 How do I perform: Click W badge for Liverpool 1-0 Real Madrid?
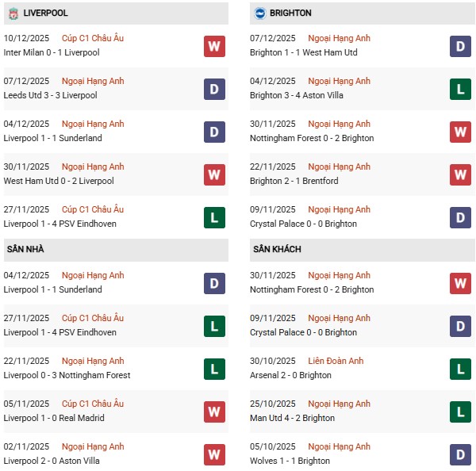(x=214, y=412)
